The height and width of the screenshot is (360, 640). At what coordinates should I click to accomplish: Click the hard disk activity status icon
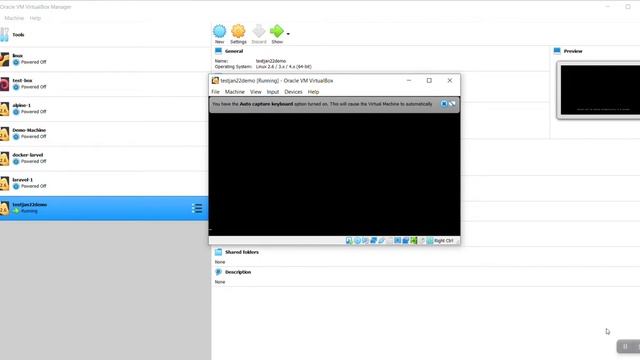point(349,241)
